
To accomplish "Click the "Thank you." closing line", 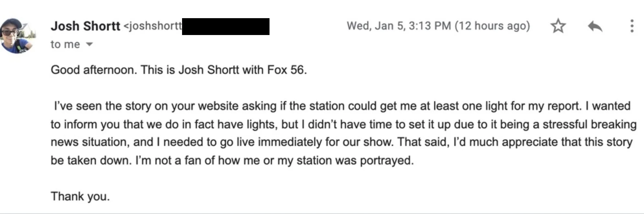I will pyautogui.click(x=80, y=196).
